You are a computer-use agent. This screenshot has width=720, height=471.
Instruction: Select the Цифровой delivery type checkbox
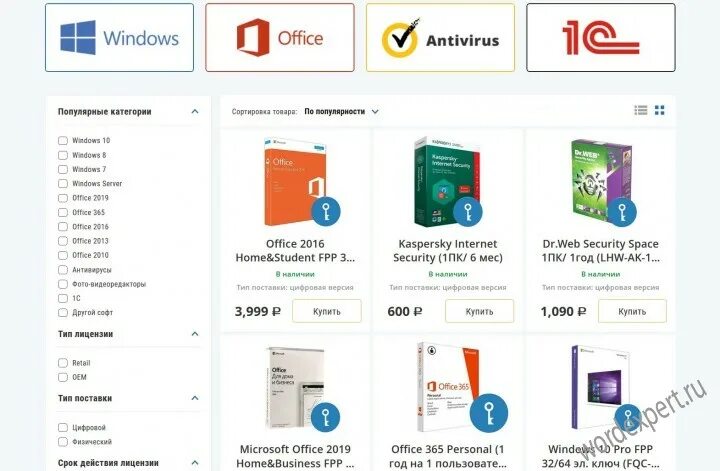[x=63, y=427]
